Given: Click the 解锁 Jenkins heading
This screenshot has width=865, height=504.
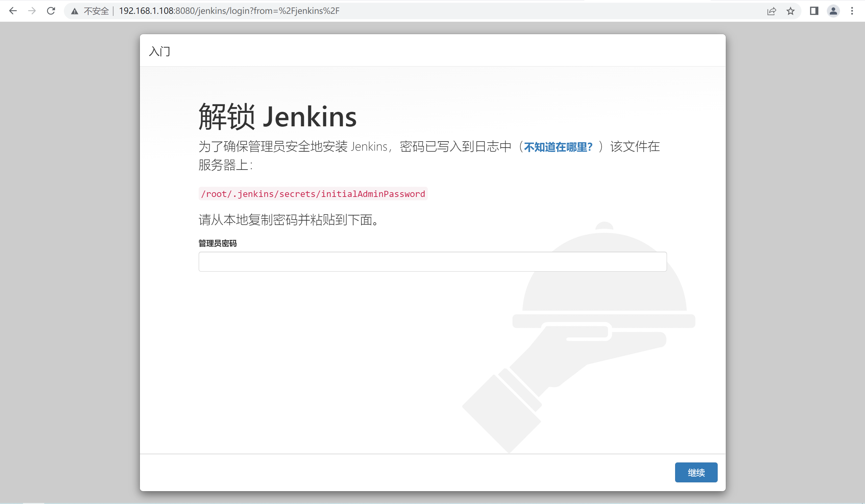Looking at the screenshot, I should pos(278,117).
